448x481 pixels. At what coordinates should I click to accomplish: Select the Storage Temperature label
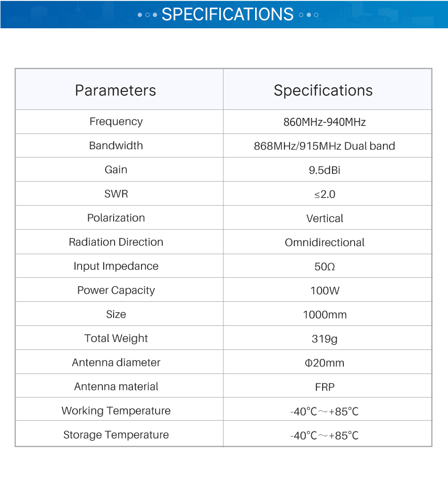point(116,435)
